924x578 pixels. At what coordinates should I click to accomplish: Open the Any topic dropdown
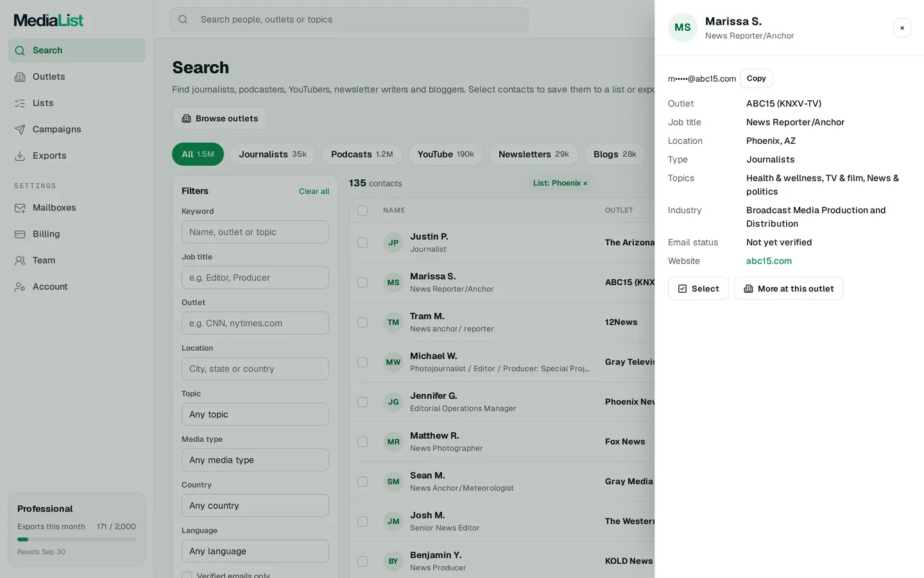(255, 414)
